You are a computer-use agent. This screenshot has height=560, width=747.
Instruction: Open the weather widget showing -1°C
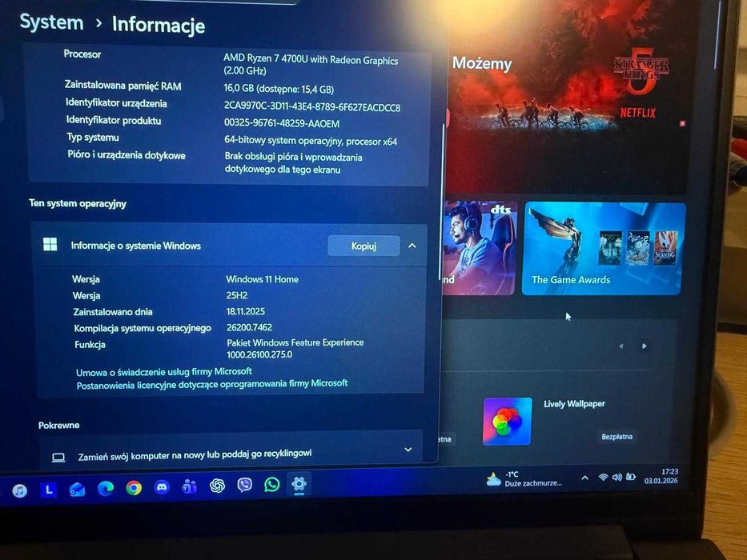(524, 479)
